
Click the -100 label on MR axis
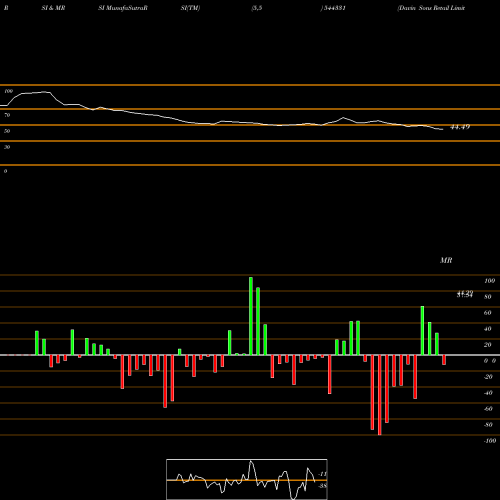[x=490, y=441]
